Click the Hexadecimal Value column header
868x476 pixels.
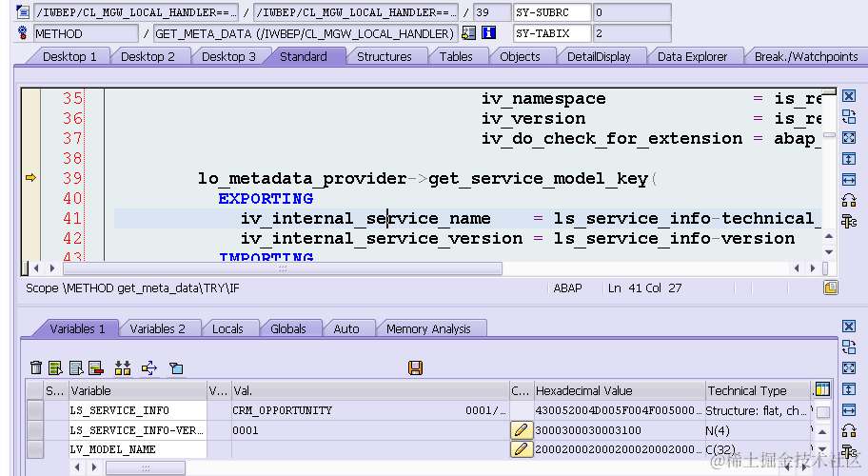pyautogui.click(x=619, y=390)
